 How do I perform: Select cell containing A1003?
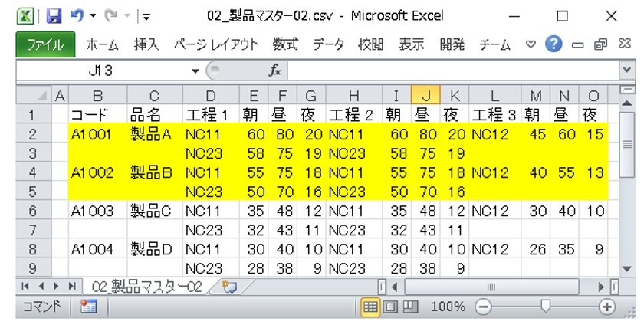93,211
